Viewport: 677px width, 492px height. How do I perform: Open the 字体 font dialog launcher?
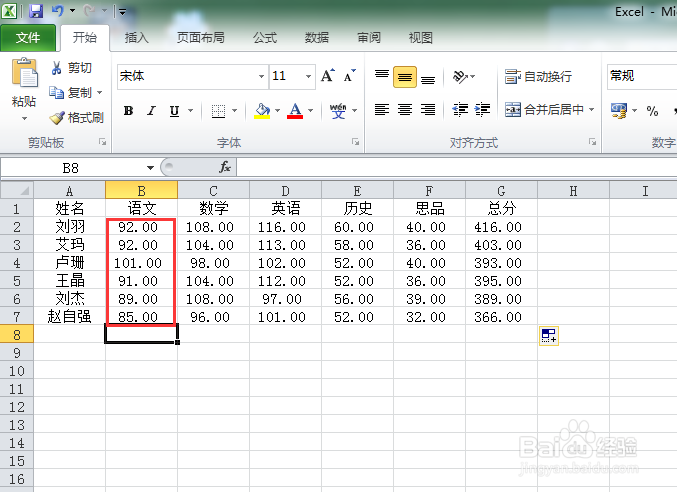pos(355,142)
